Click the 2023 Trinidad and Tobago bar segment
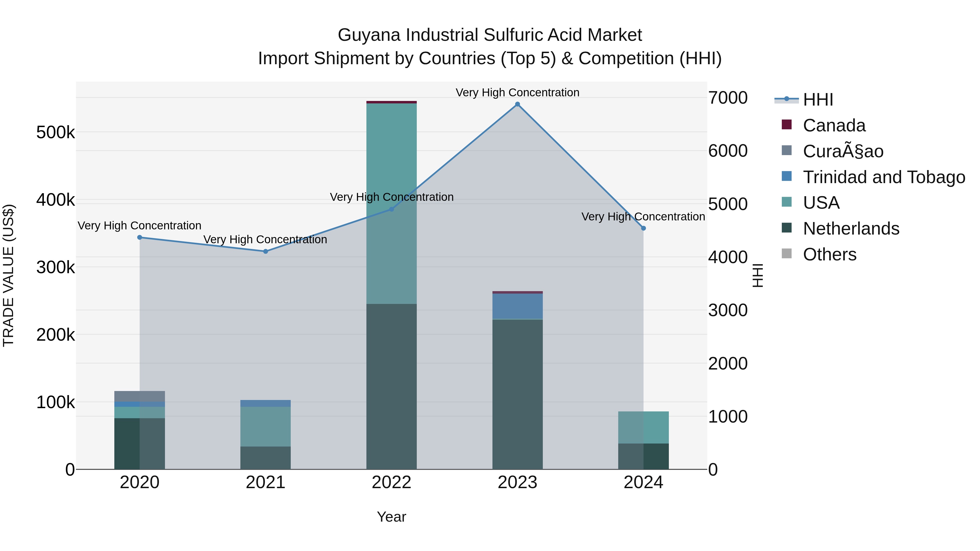980x551 pixels. tap(517, 306)
